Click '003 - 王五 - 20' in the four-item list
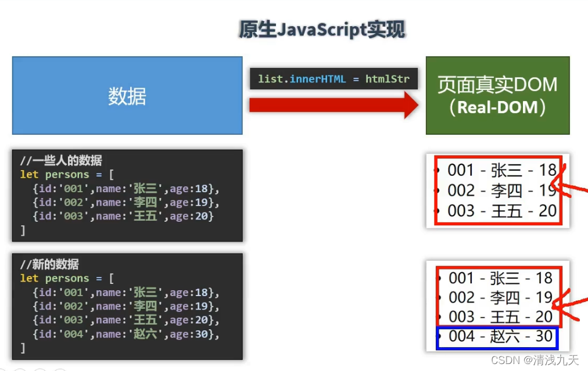 coord(500,317)
